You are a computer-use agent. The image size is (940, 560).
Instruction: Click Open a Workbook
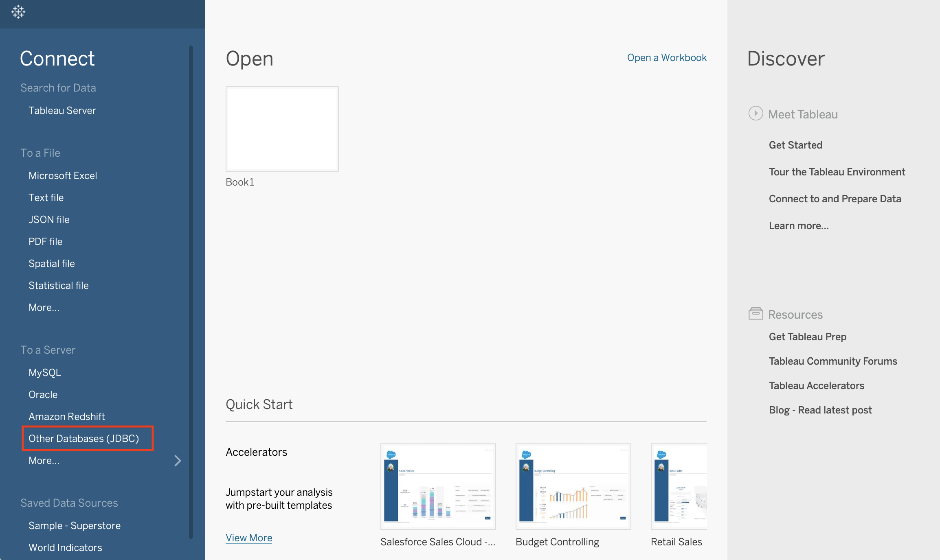click(667, 57)
